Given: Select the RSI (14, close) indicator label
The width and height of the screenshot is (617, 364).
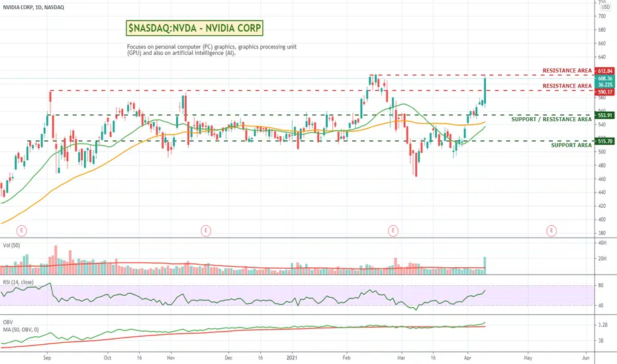Looking at the screenshot, I should coord(18,282).
